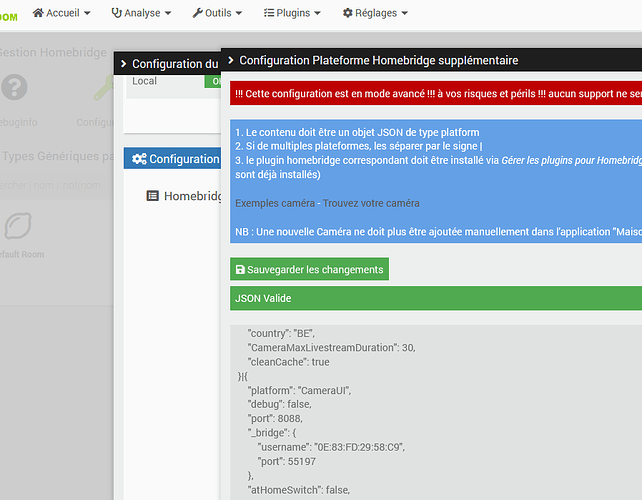Click the question mark DebugInfo icon

click(14, 87)
